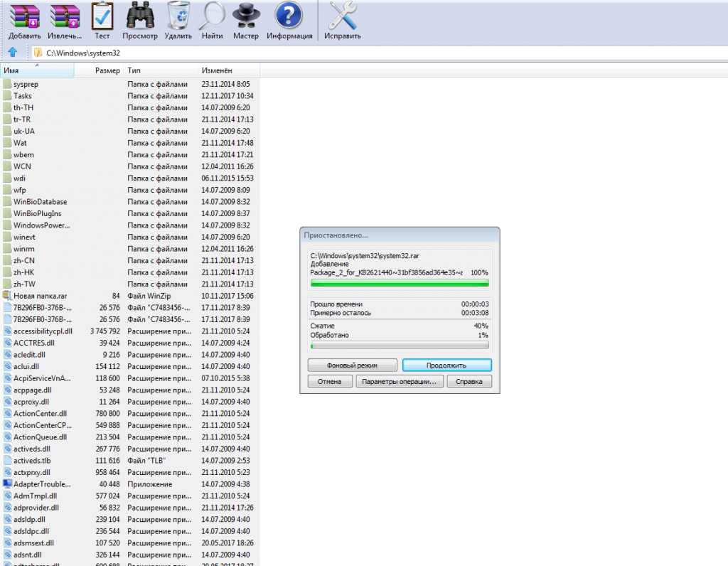The height and width of the screenshot is (566, 728).
Task: Sort by Тип column header
Action: point(161,70)
